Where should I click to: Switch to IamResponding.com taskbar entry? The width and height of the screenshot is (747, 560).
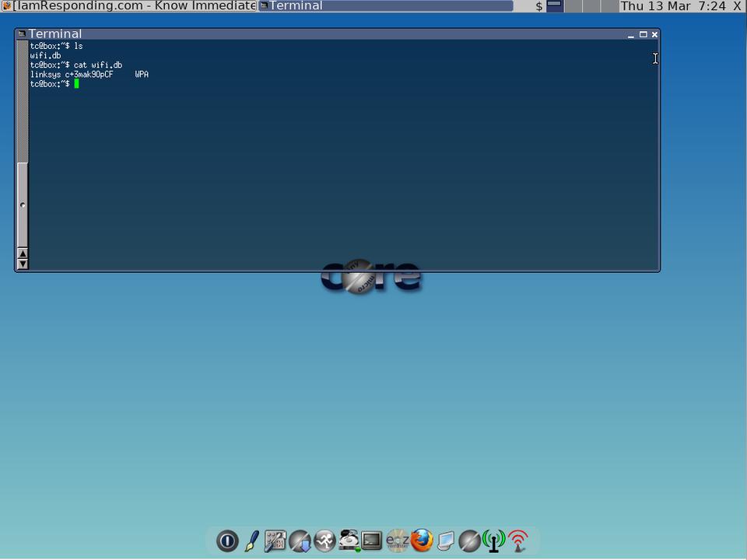128,5
